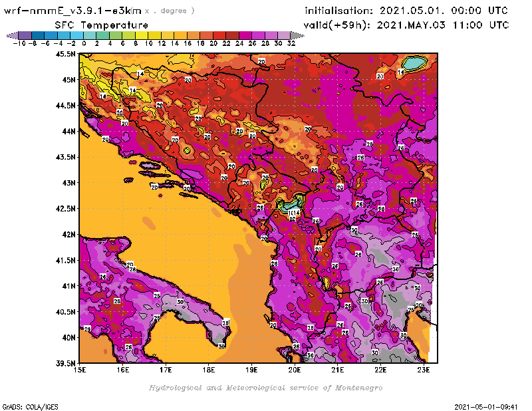Viewport: 532px width, 411px height.
Task: Click the lavender below -10 arrow on the legend
Action: 13,35
